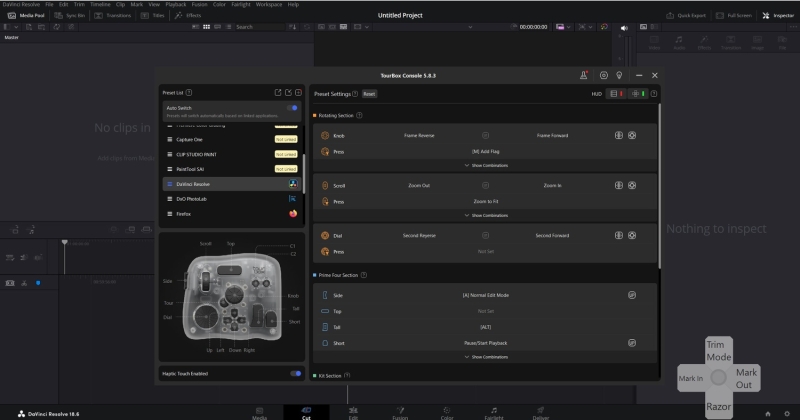800x420 pixels.
Task: Open Transitions panel in DaVinci Resolve toolbar
Action: click(x=113, y=15)
